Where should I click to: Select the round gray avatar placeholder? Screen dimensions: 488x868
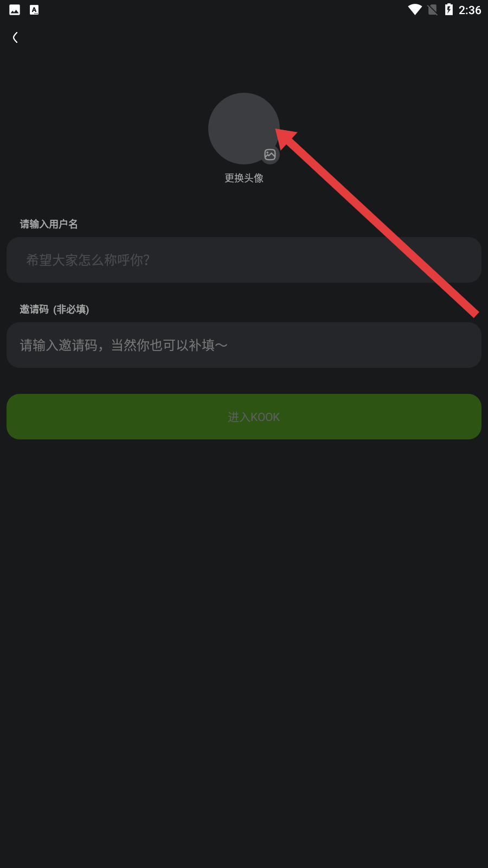244,129
